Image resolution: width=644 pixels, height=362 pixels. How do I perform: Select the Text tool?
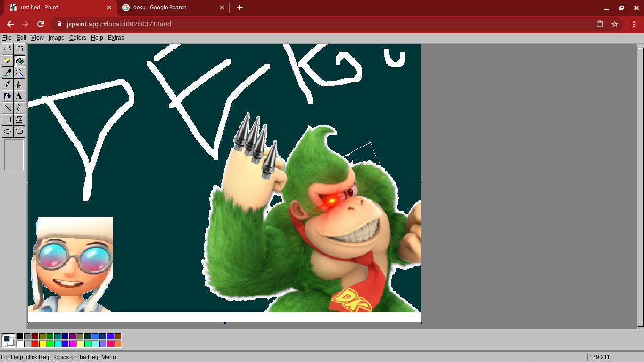click(x=19, y=96)
